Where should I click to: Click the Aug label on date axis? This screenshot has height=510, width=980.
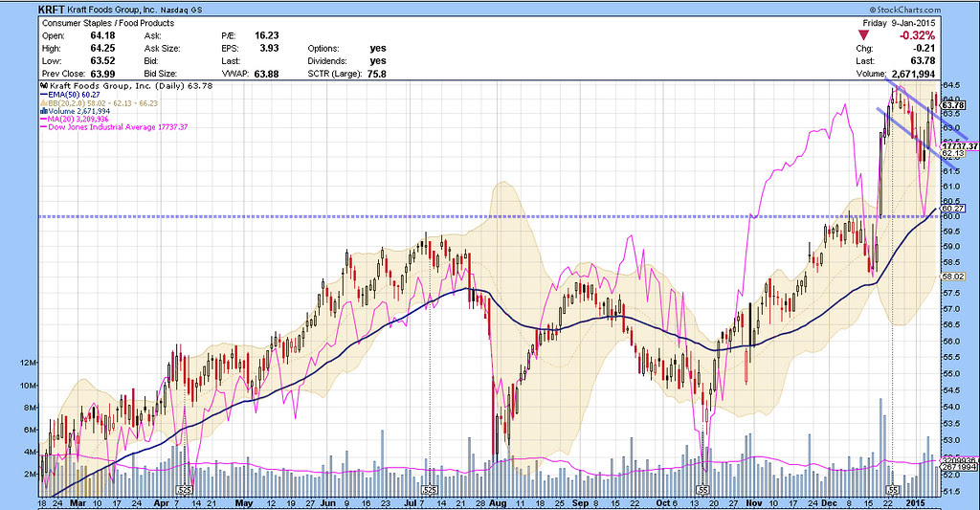[x=498, y=503]
